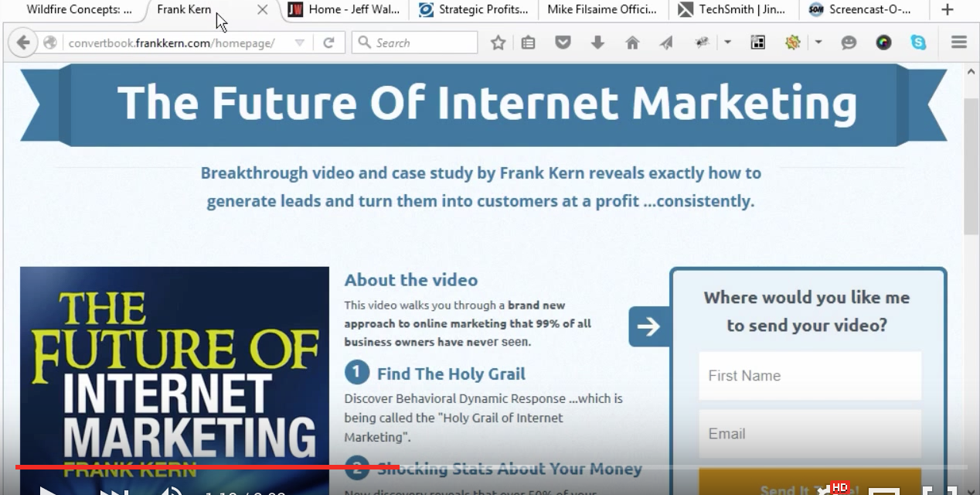The image size is (980, 495).
Task: Save the page to Pocket
Action: pos(563,43)
